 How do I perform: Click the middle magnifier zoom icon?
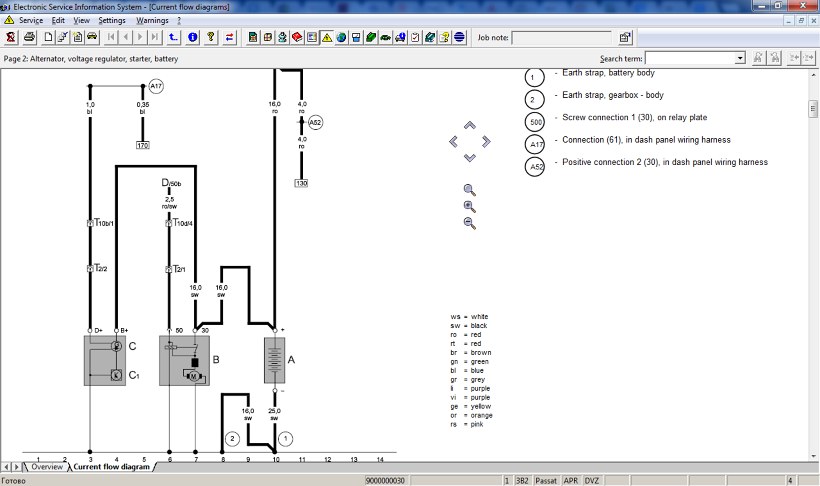[470, 207]
